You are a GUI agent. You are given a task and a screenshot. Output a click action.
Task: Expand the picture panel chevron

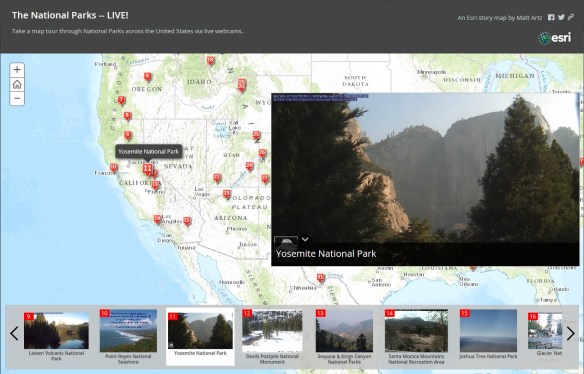pos(305,240)
